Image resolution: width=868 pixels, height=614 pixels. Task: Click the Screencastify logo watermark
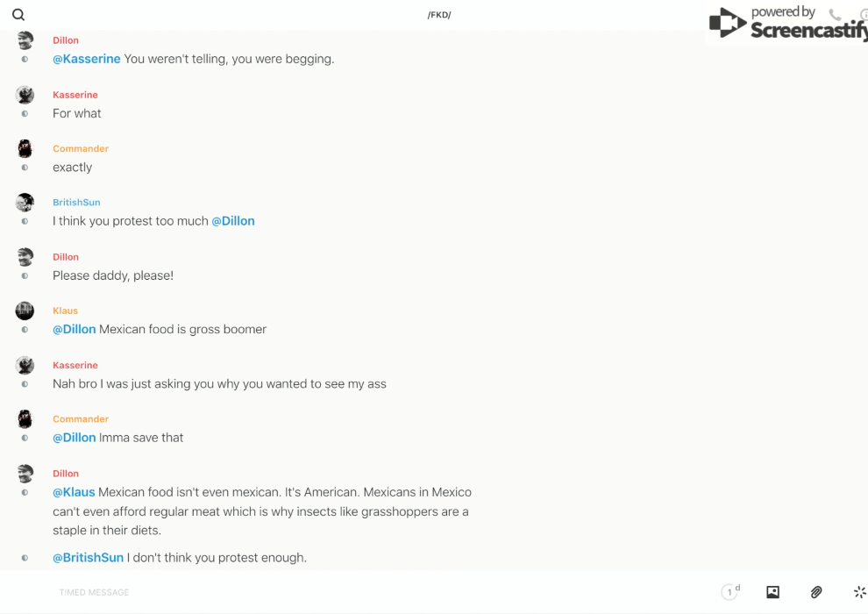789,24
